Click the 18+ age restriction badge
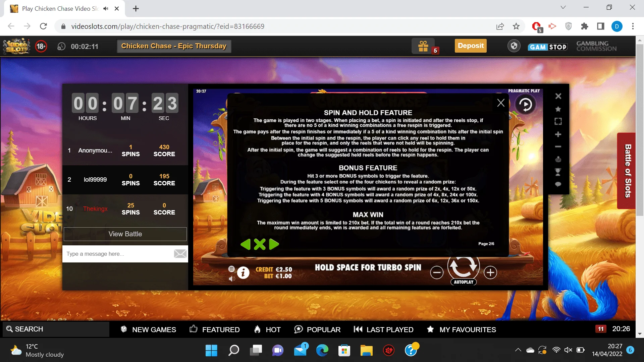 [x=41, y=46]
